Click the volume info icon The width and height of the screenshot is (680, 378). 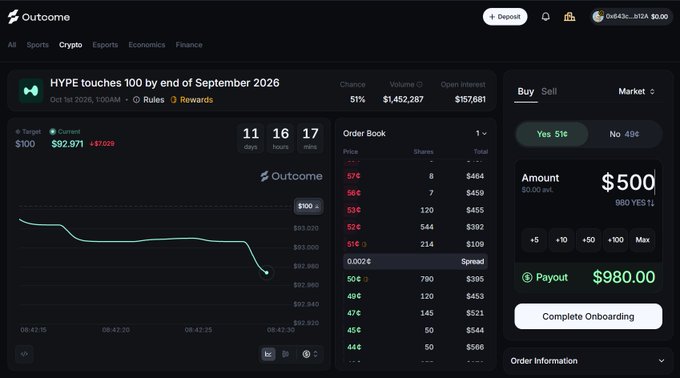pyautogui.click(x=419, y=85)
